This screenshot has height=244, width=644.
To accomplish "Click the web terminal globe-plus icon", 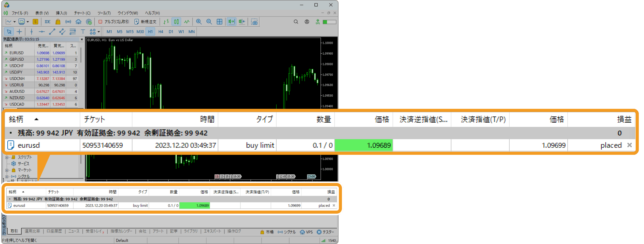I will pos(89,22).
